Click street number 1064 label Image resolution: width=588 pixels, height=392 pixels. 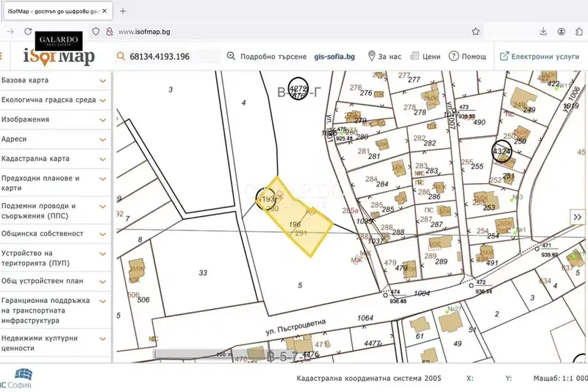click(365, 318)
